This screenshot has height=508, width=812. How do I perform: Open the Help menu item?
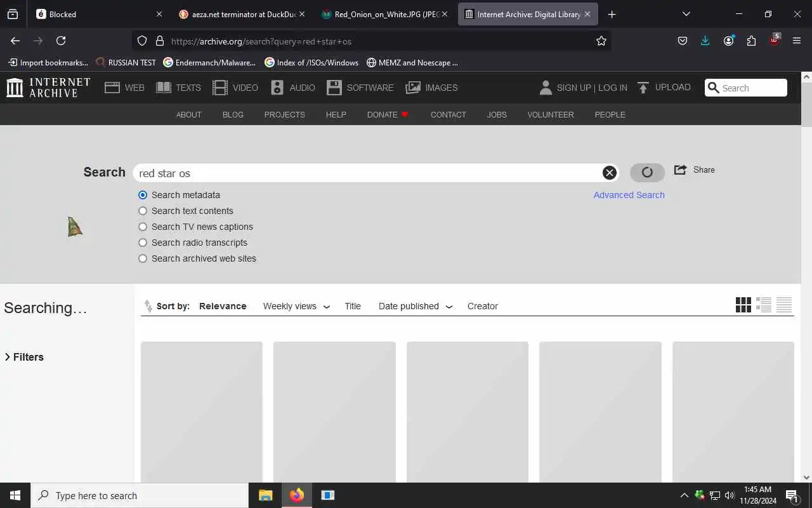336,114
